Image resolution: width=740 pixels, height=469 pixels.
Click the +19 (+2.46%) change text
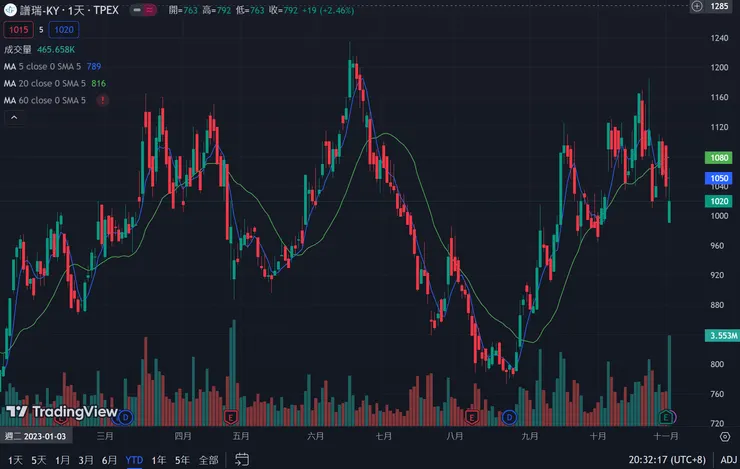[x=328, y=10]
